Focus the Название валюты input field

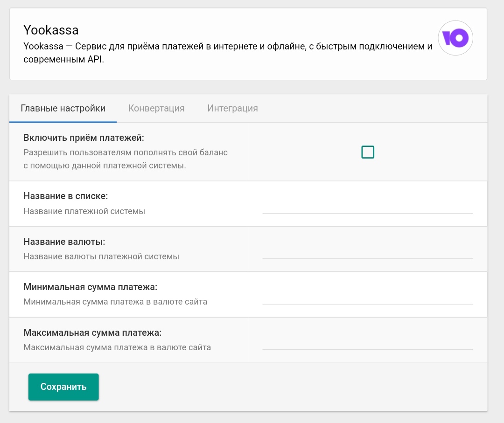coord(367,252)
